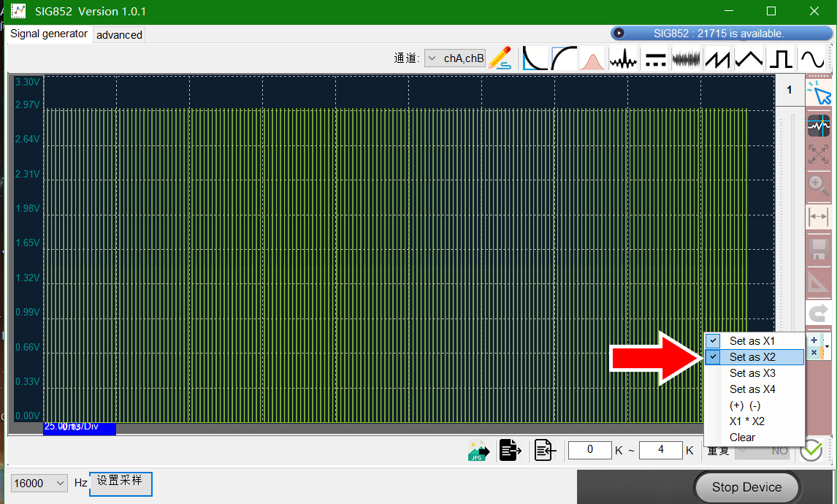Choose the Gaussian bell curve icon
837x504 pixels.
point(591,58)
